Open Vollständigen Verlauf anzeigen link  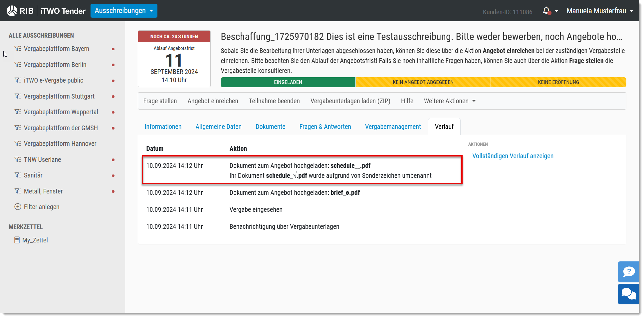coord(513,156)
